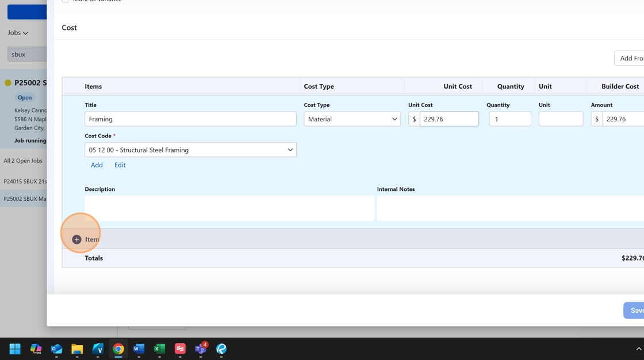Click the Unit Cost input field
This screenshot has width=644, height=360.
point(448,119)
